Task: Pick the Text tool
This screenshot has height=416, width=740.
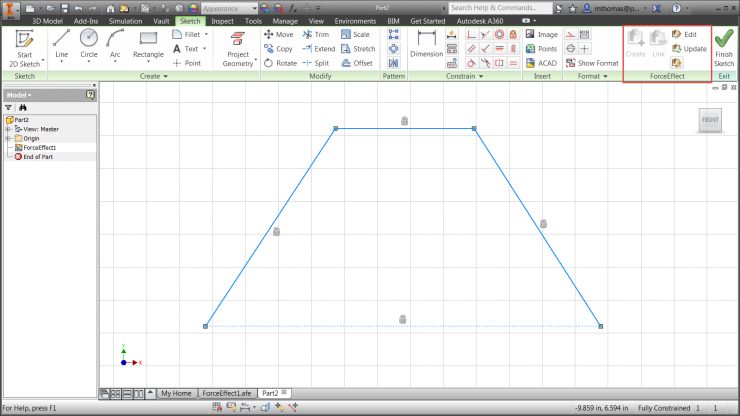Action: (185, 49)
